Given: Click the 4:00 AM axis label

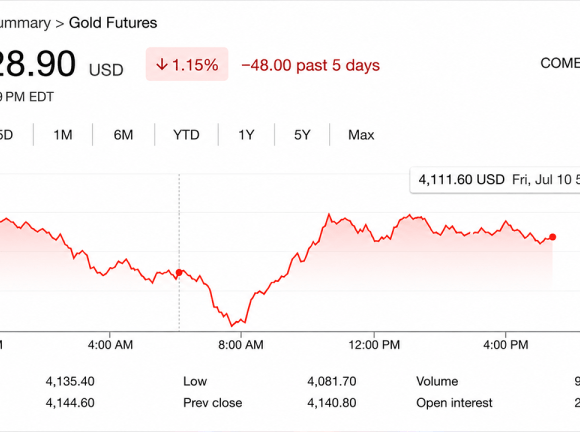Looking at the screenshot, I should (110, 345).
